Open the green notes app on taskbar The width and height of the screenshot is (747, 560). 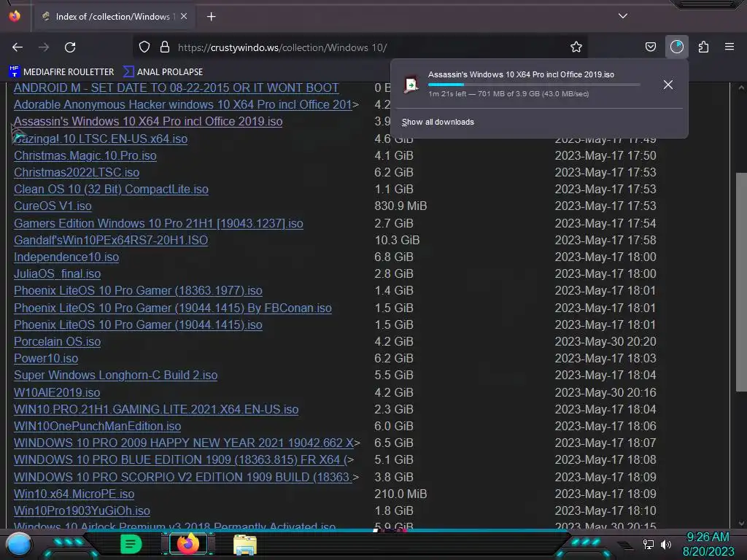131,544
